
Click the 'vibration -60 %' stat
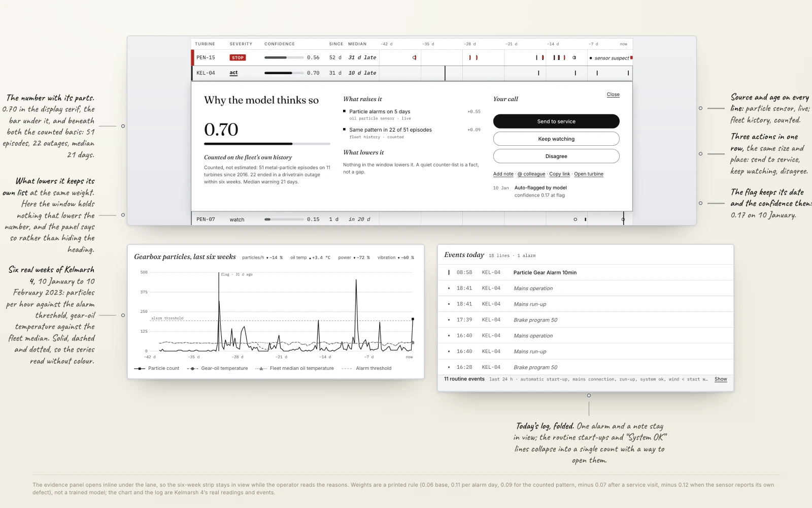click(x=396, y=258)
